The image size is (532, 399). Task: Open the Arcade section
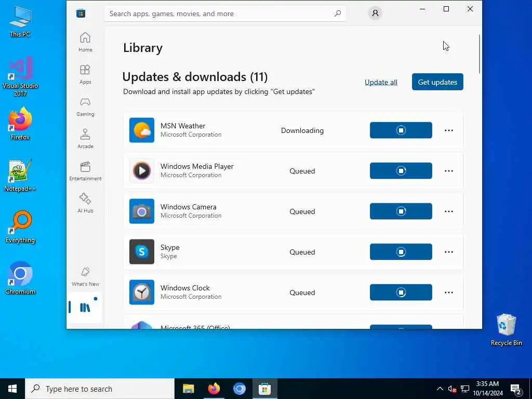pos(85,139)
